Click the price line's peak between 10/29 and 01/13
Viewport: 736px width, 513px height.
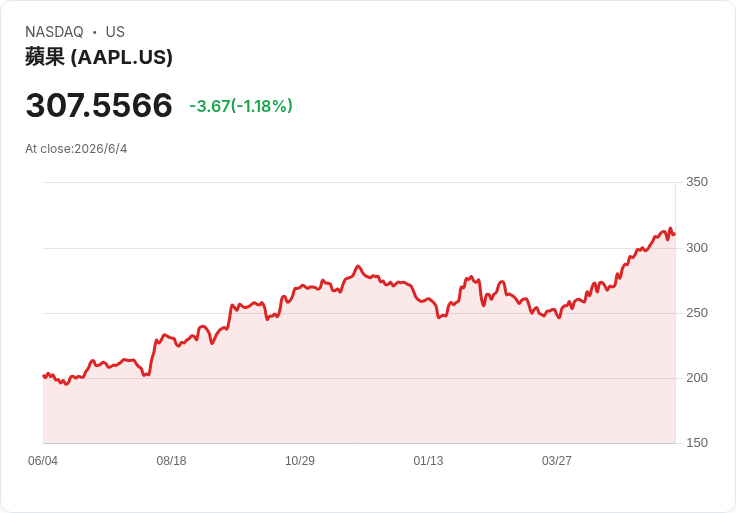(x=358, y=266)
